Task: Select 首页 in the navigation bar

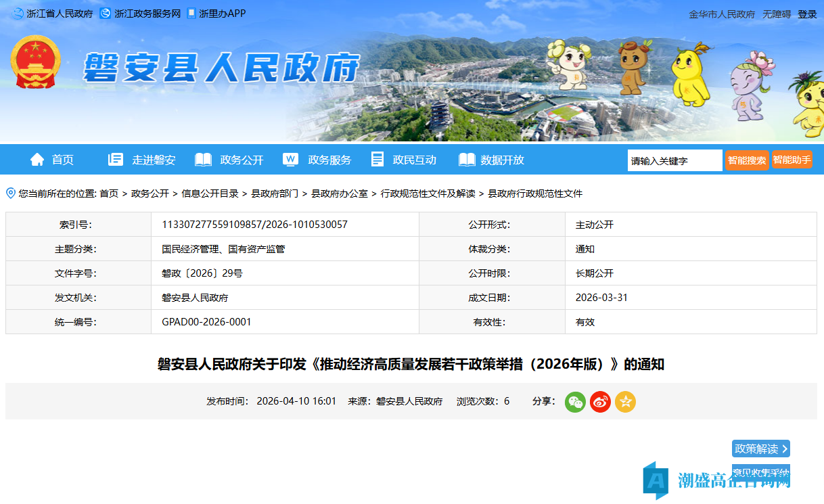Action: [62, 159]
